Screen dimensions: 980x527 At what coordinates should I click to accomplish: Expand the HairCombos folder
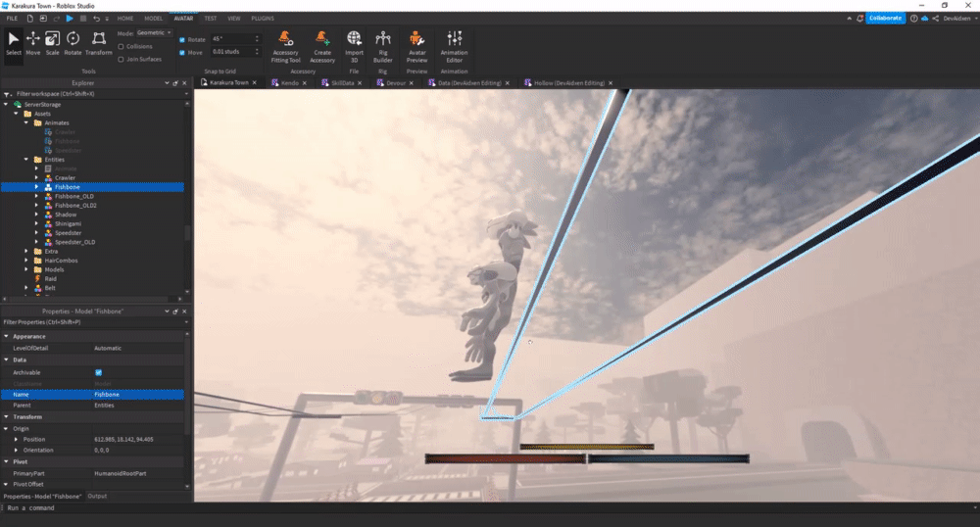pos(26,261)
